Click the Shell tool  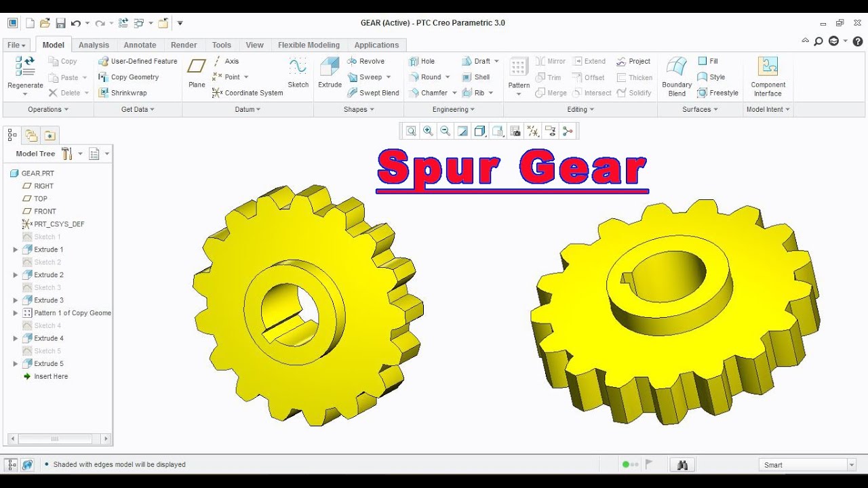(x=475, y=77)
